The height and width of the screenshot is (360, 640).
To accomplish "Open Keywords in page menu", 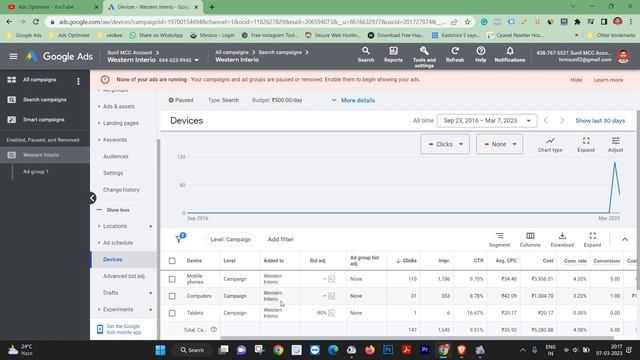I will (x=115, y=140).
